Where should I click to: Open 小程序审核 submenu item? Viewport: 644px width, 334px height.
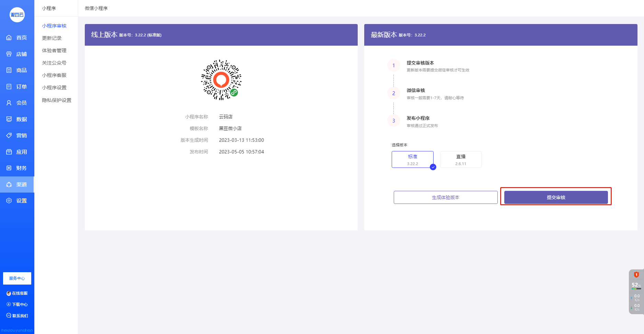click(x=54, y=26)
